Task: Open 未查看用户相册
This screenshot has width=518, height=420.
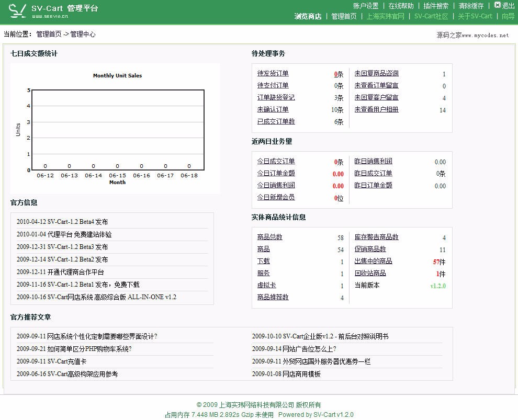Action: [376, 109]
